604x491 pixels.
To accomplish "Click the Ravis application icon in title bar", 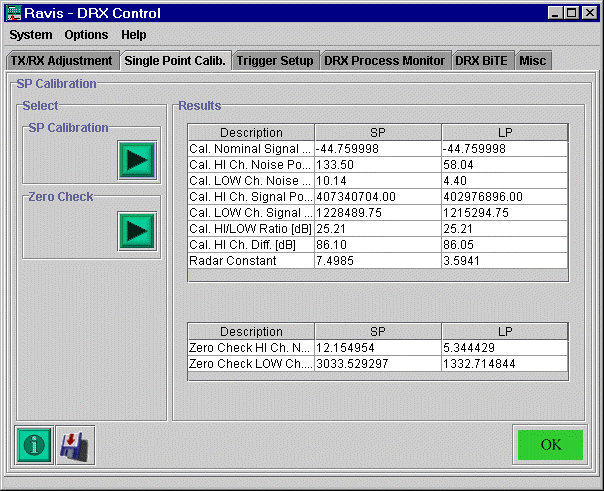I will pyautogui.click(x=13, y=13).
